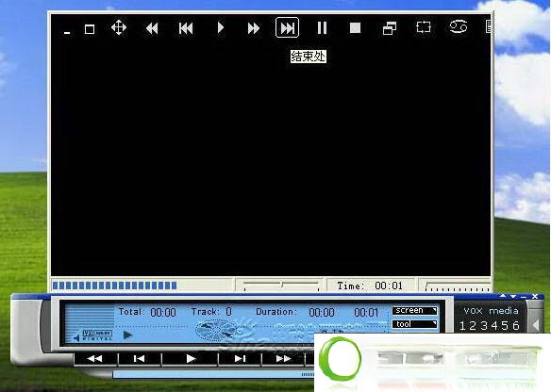Open the screen dropdown on the player panel
Viewport: 551px width, 392px height.
pos(414,311)
